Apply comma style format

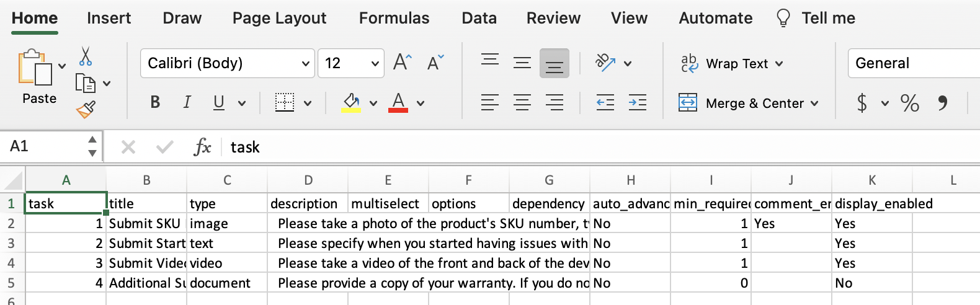click(x=943, y=102)
